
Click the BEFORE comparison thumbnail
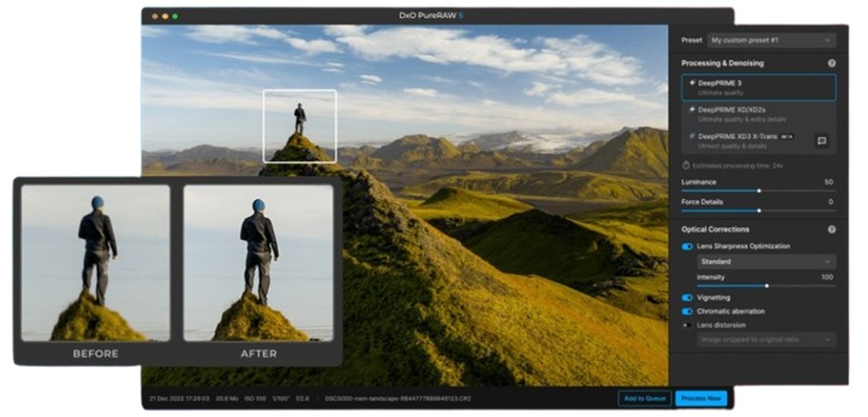96,262
